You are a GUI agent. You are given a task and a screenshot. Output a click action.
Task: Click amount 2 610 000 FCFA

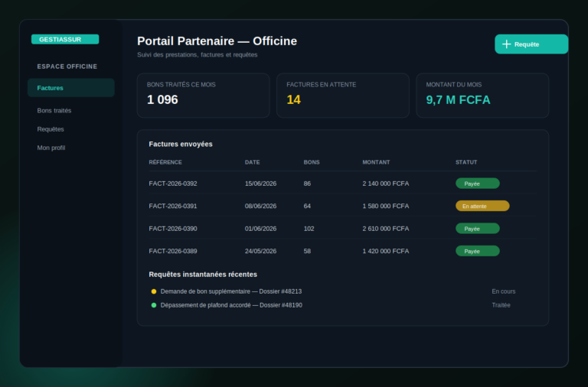(x=386, y=229)
